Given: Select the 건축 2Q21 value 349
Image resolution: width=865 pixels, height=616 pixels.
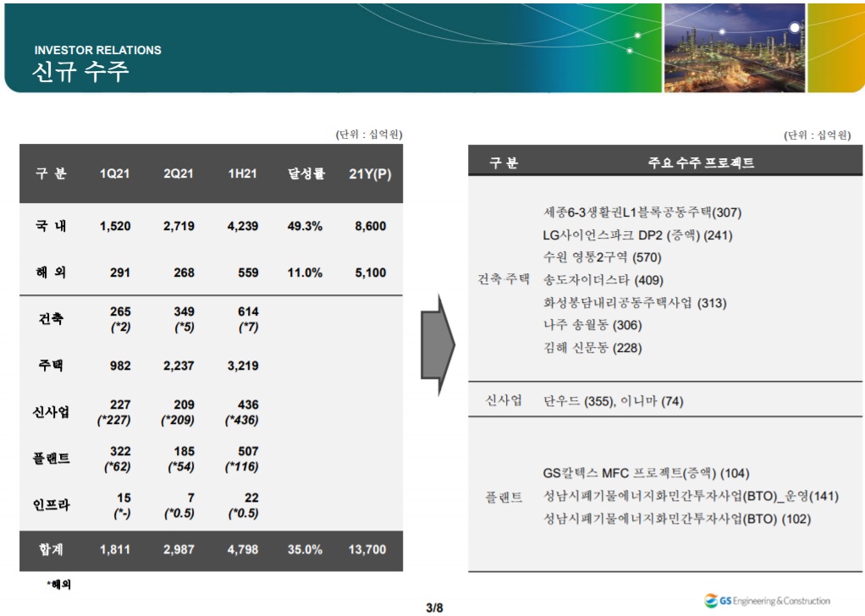Looking at the screenshot, I should click(x=185, y=311).
